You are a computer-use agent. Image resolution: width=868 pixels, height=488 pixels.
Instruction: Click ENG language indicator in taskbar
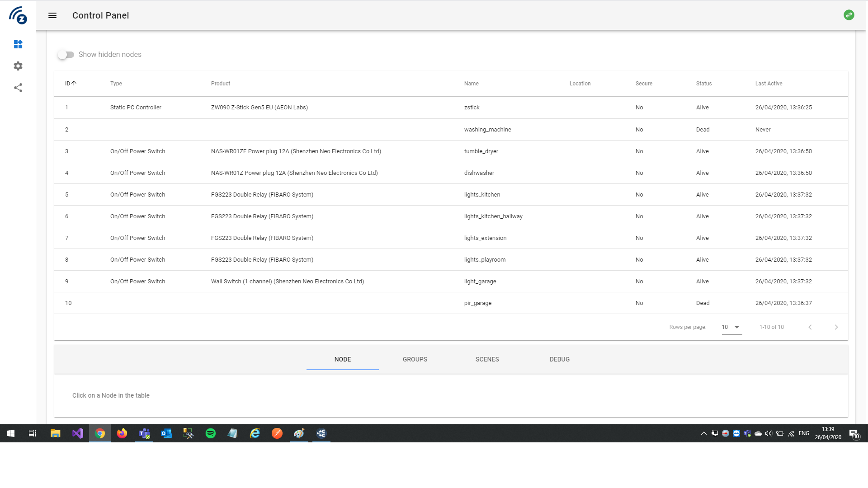[803, 433]
